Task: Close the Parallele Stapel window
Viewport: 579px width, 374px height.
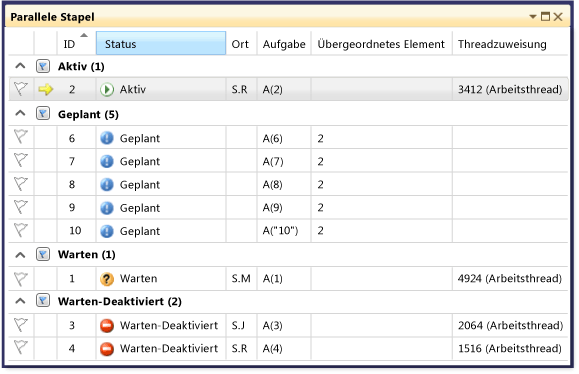Action: coord(558,17)
